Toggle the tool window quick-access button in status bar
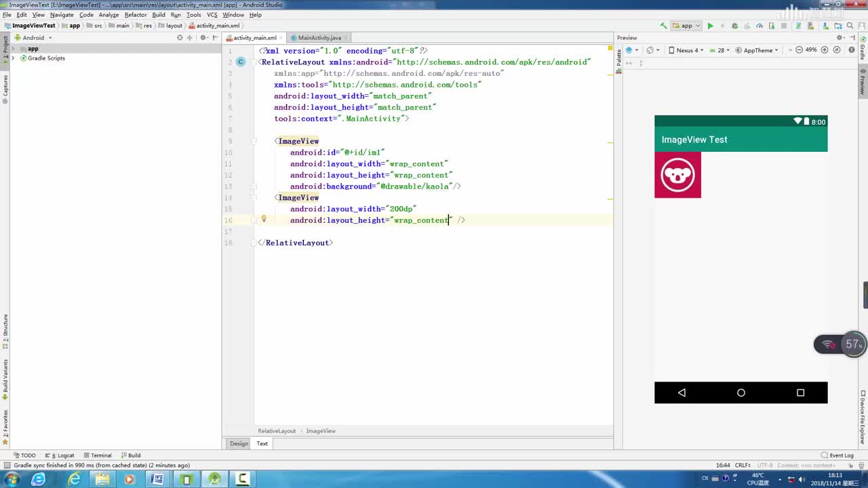The image size is (868, 488). coord(6,465)
